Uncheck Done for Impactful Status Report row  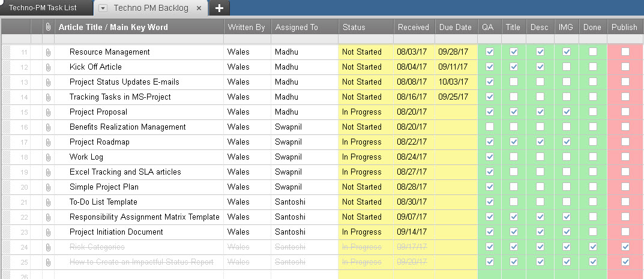point(592,262)
